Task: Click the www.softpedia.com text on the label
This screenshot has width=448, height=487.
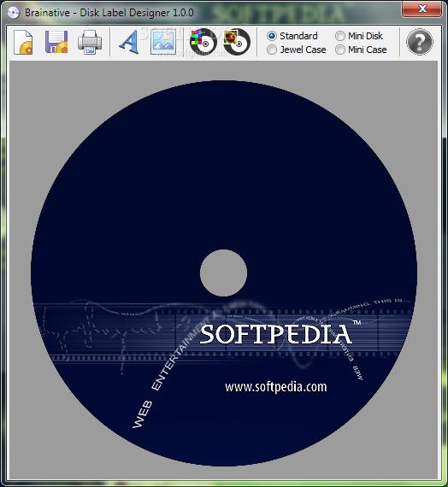Action: [x=276, y=387]
